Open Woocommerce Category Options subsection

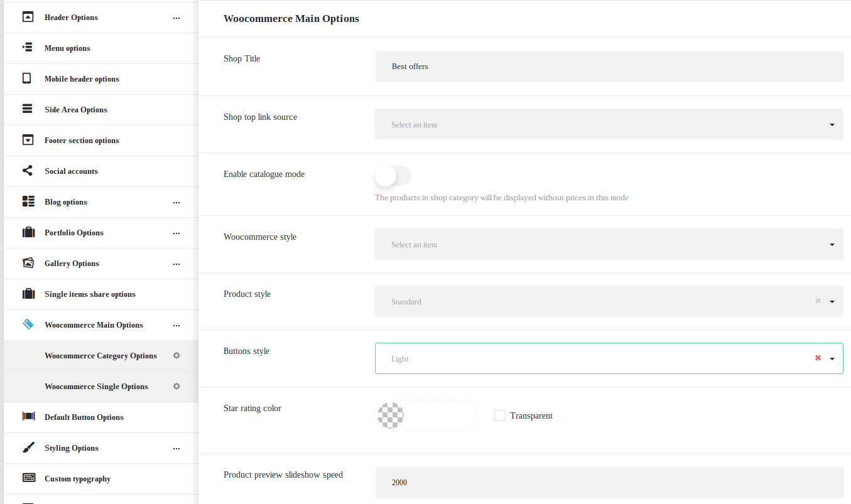(x=101, y=356)
